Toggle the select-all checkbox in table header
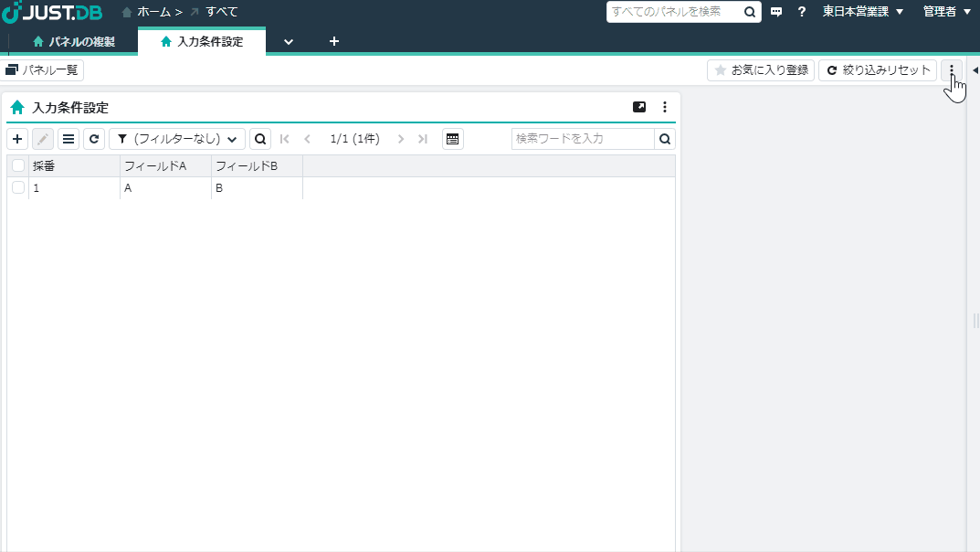The height and width of the screenshot is (552, 980). coord(18,165)
